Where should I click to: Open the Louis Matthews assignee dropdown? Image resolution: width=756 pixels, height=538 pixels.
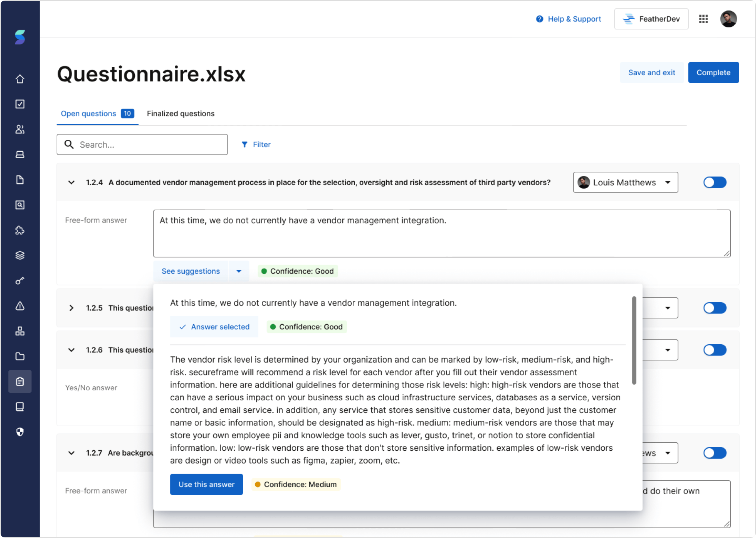(625, 183)
